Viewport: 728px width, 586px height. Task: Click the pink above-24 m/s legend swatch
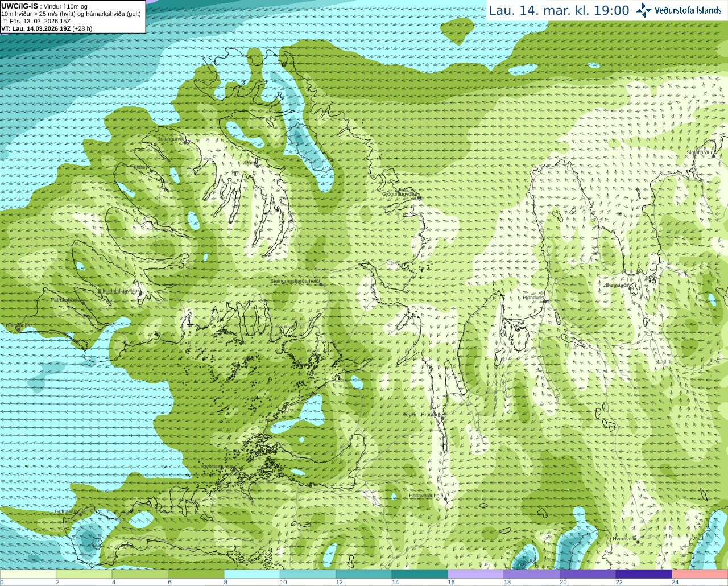click(700, 574)
